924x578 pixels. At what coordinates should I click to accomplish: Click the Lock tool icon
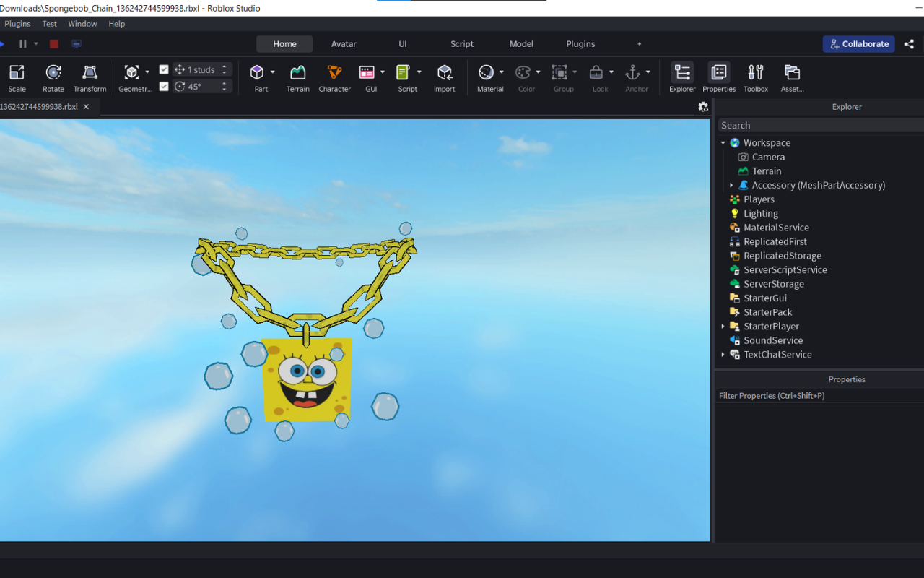coord(596,72)
